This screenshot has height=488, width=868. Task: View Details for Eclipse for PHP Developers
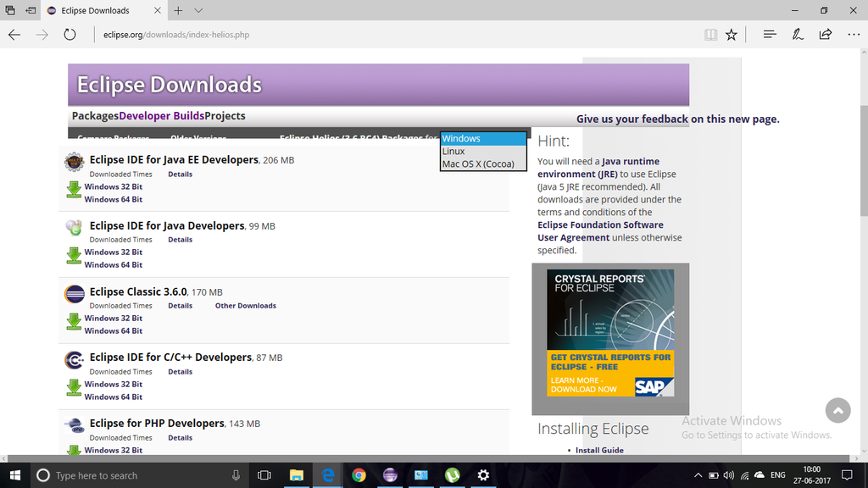coord(181,438)
